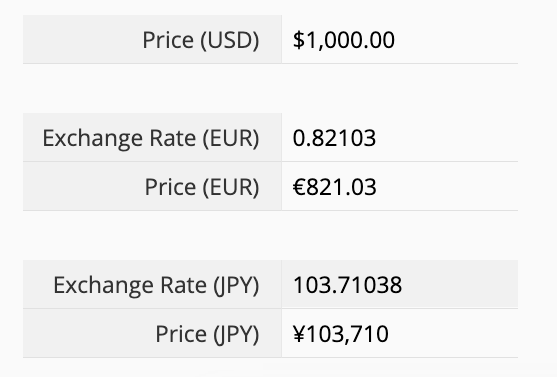Click the word Exchange in the EUR rate row
This screenshot has width=557, height=377.
[x=92, y=138]
